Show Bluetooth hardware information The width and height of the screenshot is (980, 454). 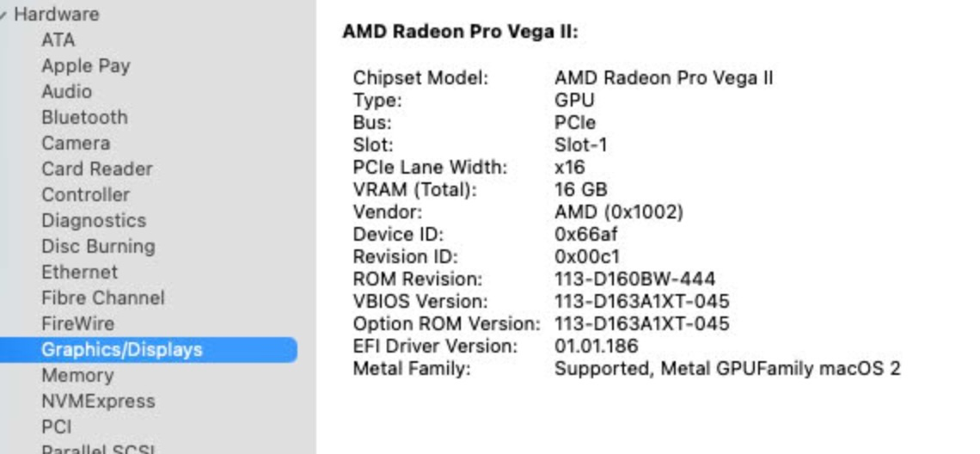pyautogui.click(x=84, y=118)
